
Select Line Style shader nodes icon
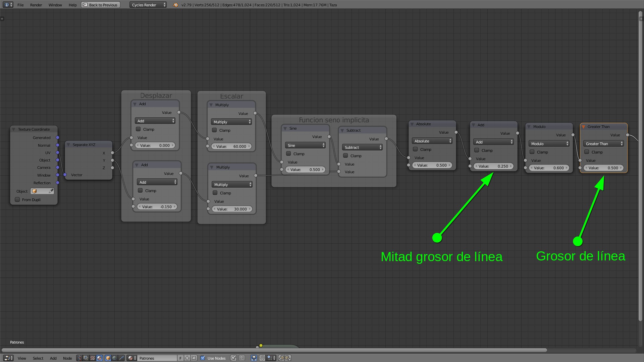pyautogui.click(x=121, y=358)
